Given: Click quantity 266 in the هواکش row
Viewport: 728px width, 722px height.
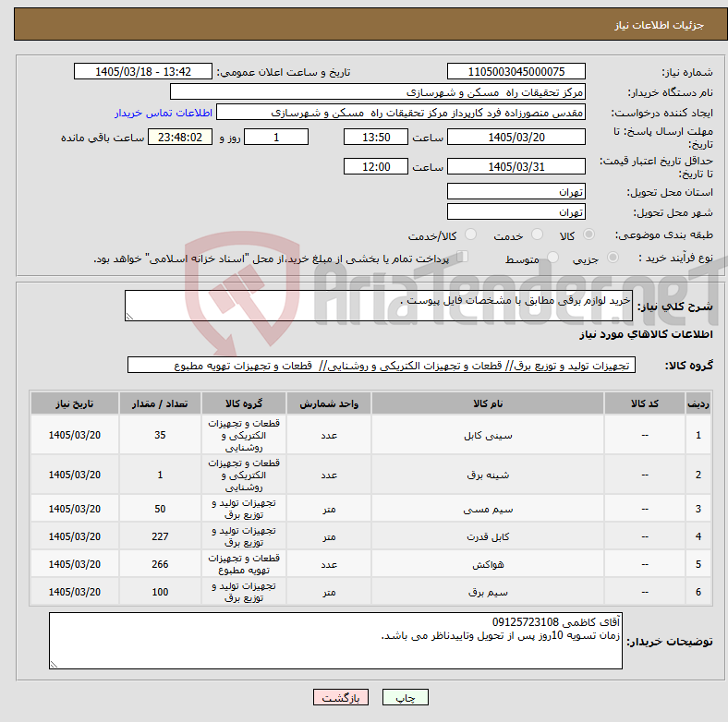Looking at the screenshot, I should pos(160,564).
